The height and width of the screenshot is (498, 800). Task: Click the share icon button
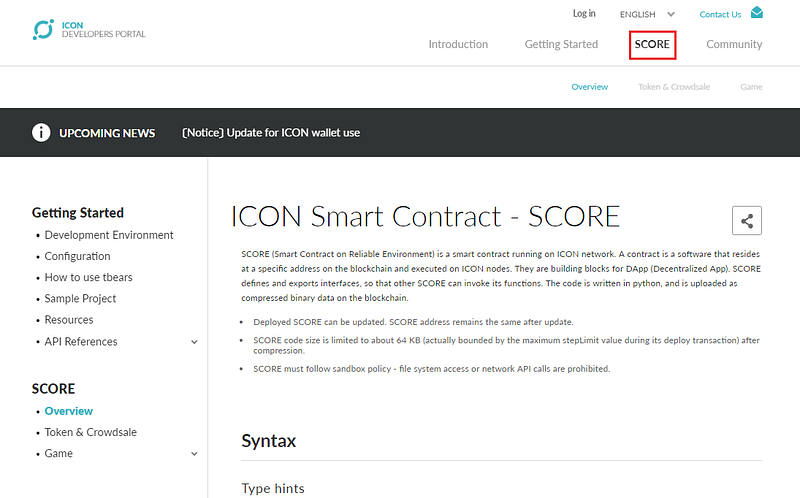pos(746,220)
